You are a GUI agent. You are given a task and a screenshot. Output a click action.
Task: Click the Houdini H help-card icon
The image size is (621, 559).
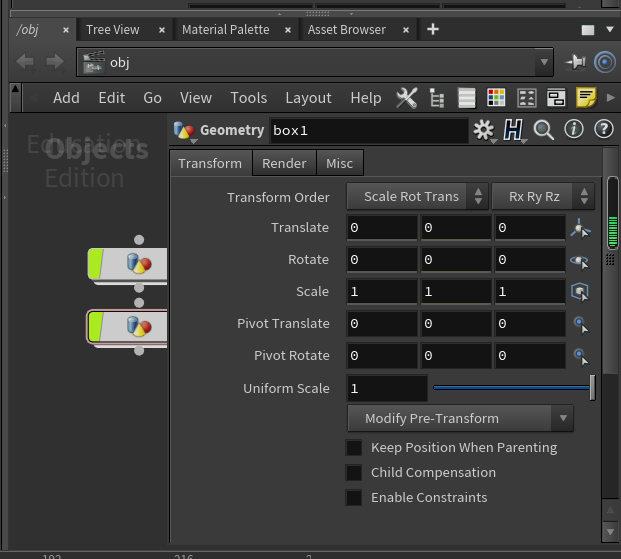(x=513, y=130)
